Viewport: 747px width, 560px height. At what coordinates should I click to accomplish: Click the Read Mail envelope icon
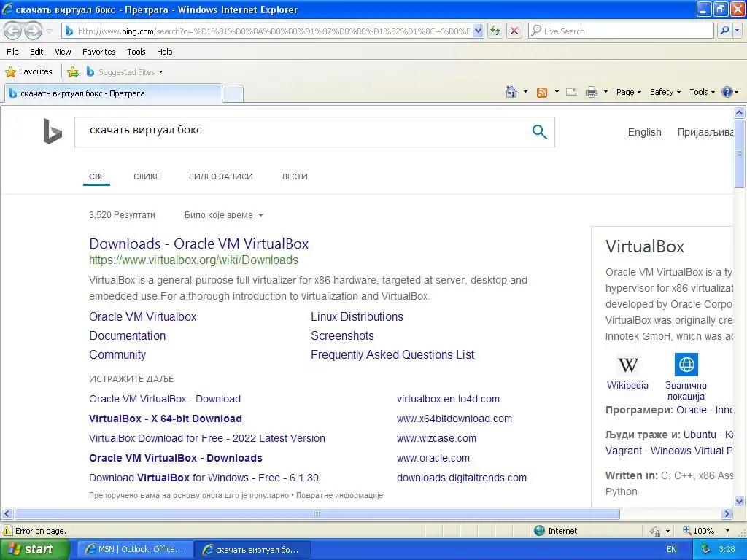(571, 93)
